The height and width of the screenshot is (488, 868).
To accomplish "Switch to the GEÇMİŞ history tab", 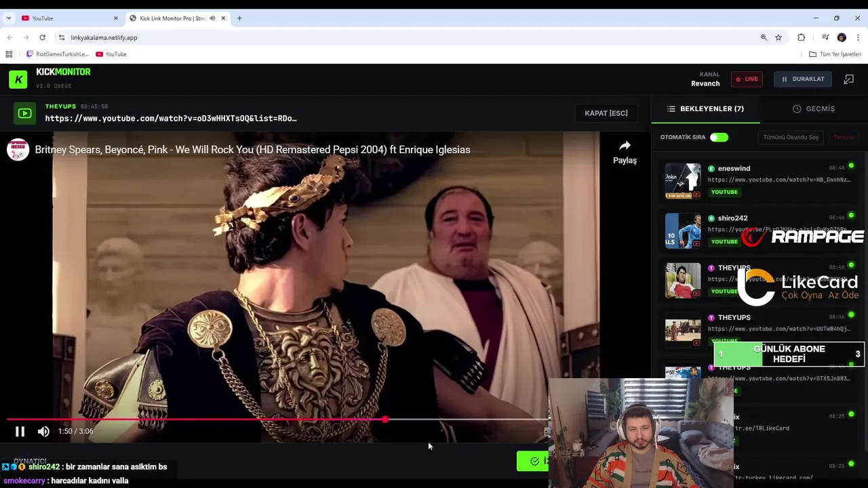I will coord(814,108).
